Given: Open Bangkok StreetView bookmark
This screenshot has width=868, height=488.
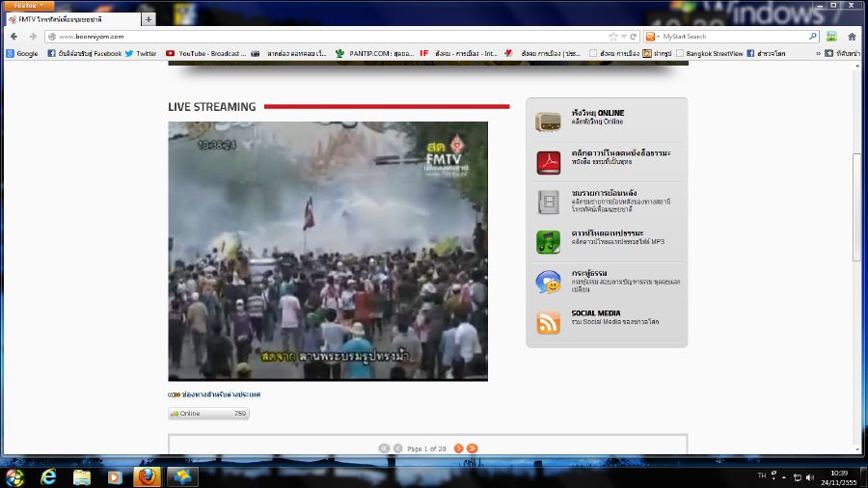Looking at the screenshot, I should pos(709,54).
